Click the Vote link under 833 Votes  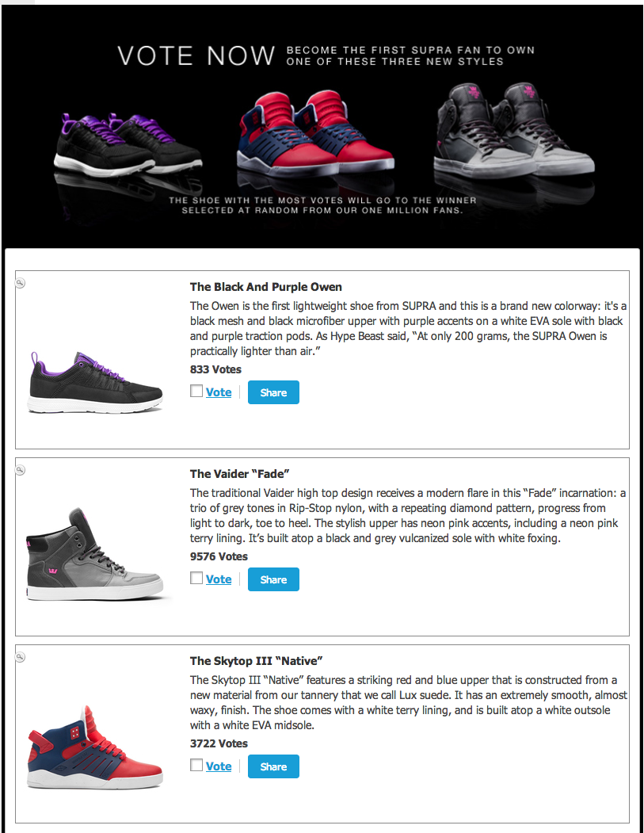tap(219, 392)
